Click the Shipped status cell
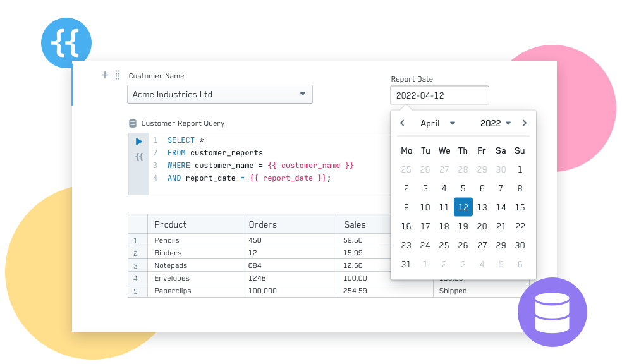The width and height of the screenshot is (622, 364). 451,291
